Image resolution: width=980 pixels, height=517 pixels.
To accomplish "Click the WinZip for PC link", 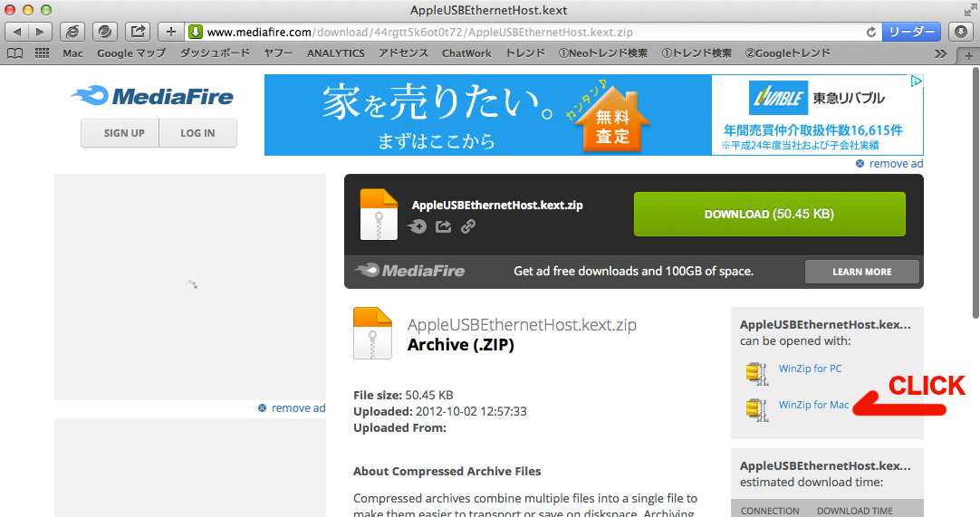I will 810,369.
